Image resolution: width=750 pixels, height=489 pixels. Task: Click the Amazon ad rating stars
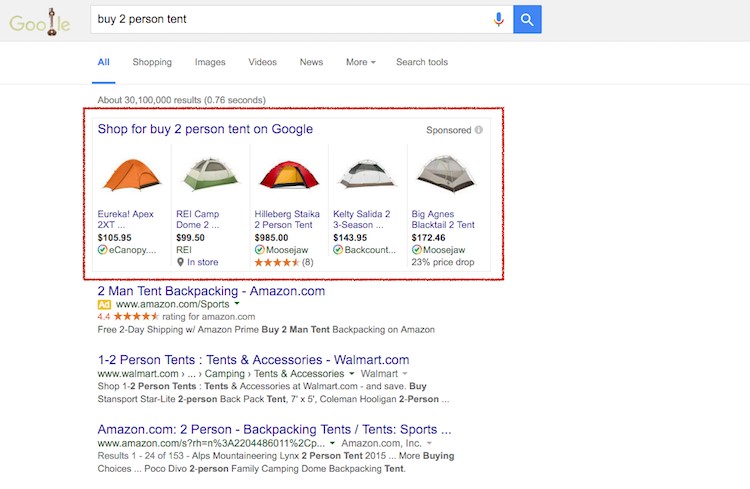pos(137,316)
